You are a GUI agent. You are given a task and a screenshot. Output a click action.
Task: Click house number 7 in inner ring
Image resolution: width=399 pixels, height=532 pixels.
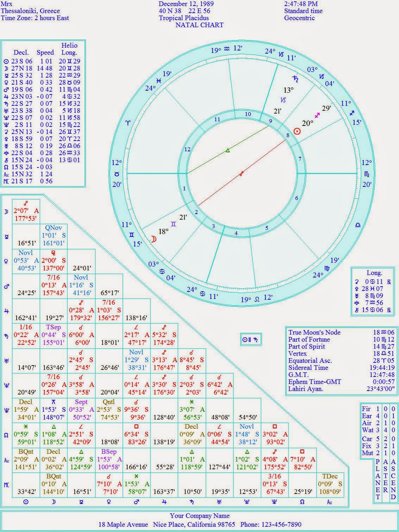pos(300,159)
